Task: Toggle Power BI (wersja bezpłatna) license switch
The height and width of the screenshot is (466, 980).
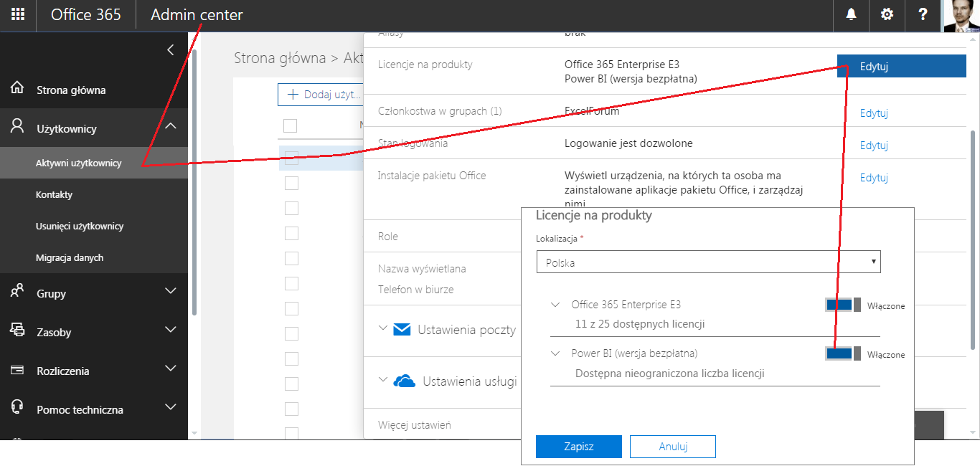Action: (843, 354)
